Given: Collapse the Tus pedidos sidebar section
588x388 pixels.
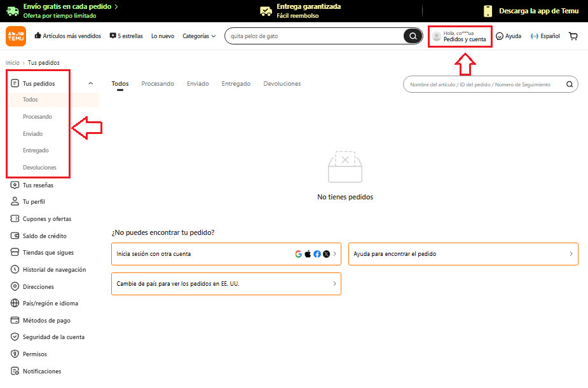Looking at the screenshot, I should coord(90,83).
